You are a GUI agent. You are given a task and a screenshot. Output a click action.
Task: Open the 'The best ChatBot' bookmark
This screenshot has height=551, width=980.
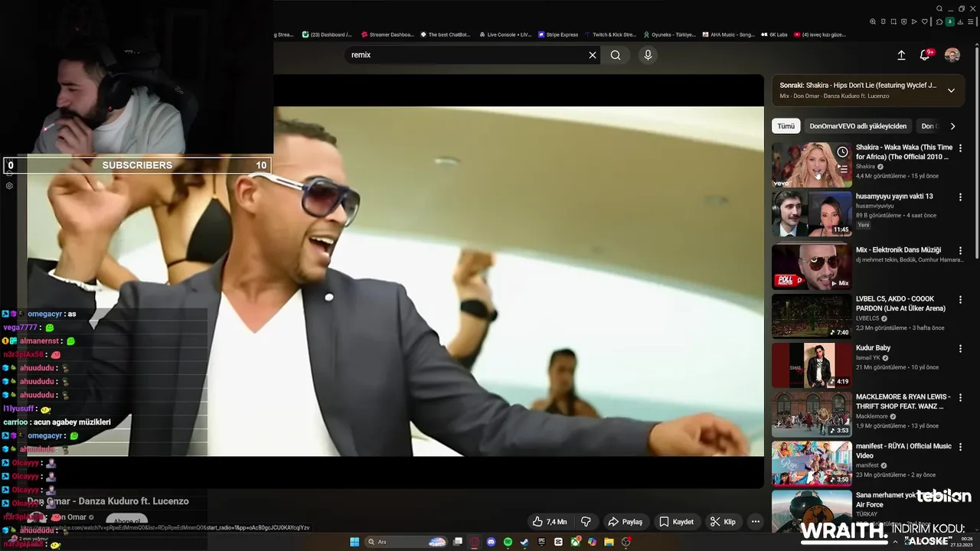point(445,34)
